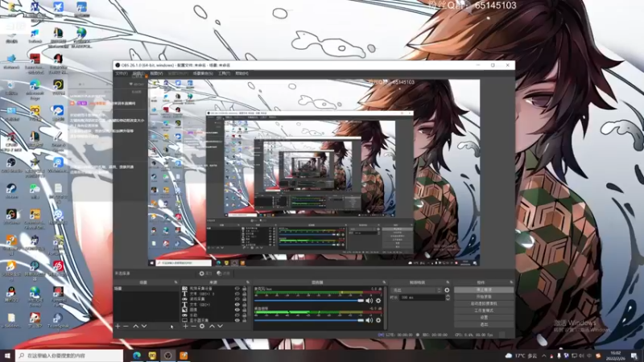Open TeamSpeak desktop shortcut
Viewport: 644px width, 362px height.
point(58,320)
